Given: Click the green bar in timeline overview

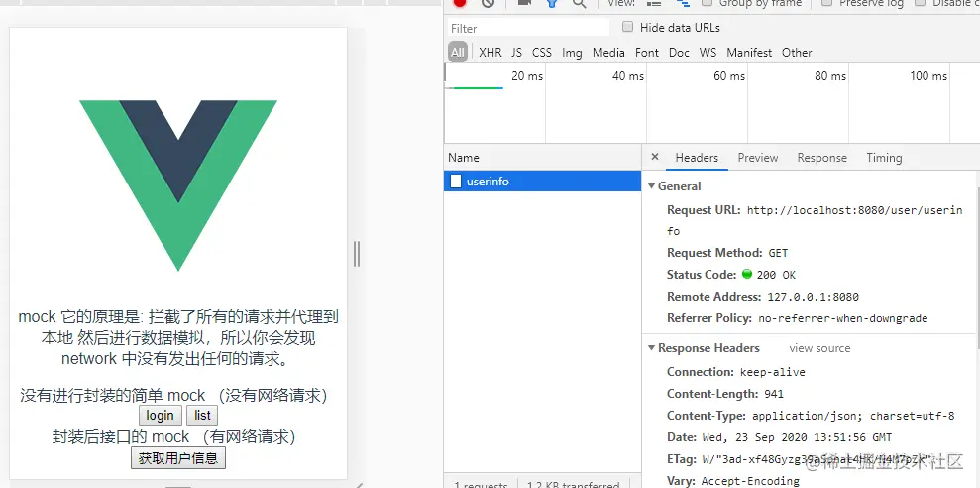Looking at the screenshot, I should [x=478, y=88].
